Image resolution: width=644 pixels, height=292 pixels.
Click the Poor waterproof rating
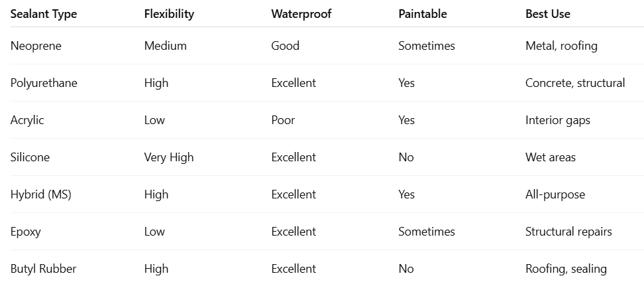[x=283, y=120]
